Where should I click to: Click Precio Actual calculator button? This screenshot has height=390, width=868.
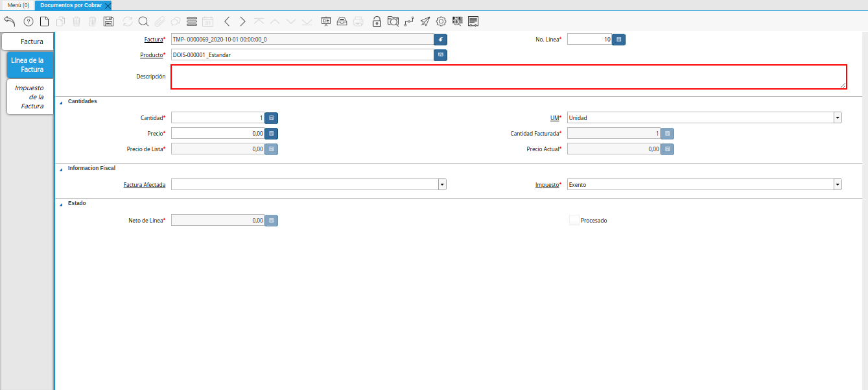click(667, 149)
